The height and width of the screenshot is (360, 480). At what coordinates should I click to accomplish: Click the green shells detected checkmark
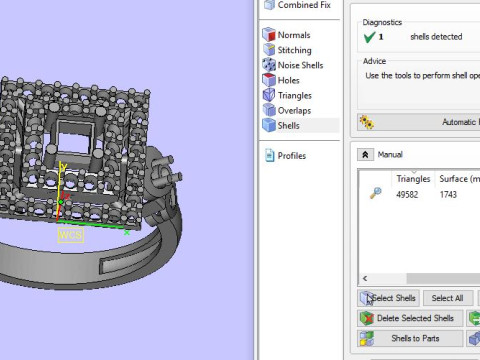[369, 37]
